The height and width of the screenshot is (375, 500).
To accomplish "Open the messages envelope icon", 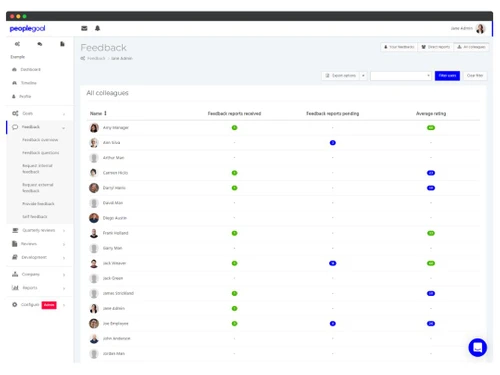I will 84,28.
